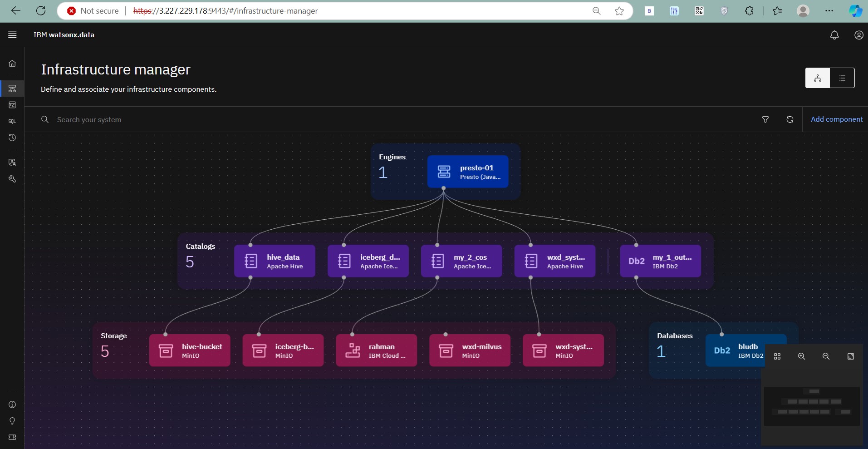
Task: Switch to list view
Action: (842, 78)
